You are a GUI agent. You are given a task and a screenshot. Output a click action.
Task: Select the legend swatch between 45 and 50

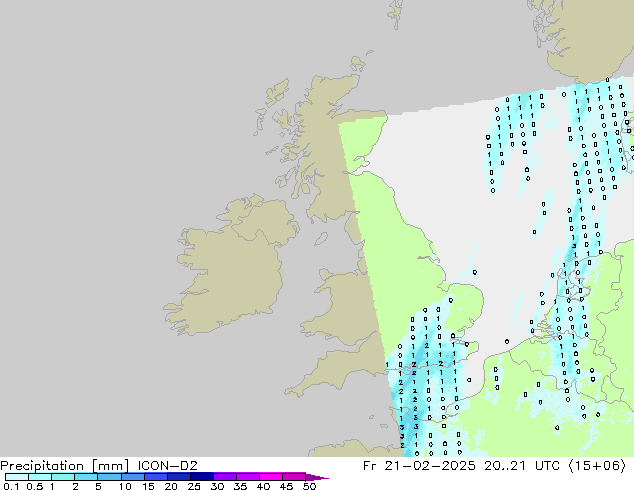pos(294,477)
